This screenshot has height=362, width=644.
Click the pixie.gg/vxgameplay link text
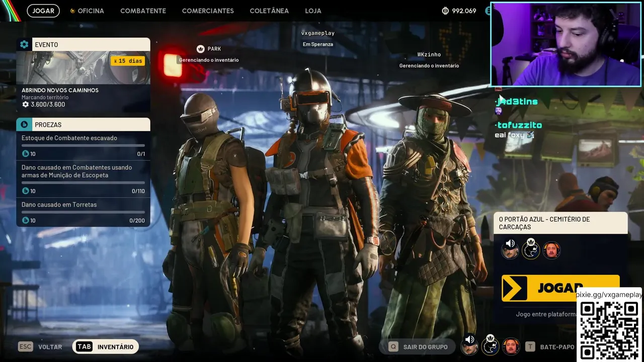point(609,295)
